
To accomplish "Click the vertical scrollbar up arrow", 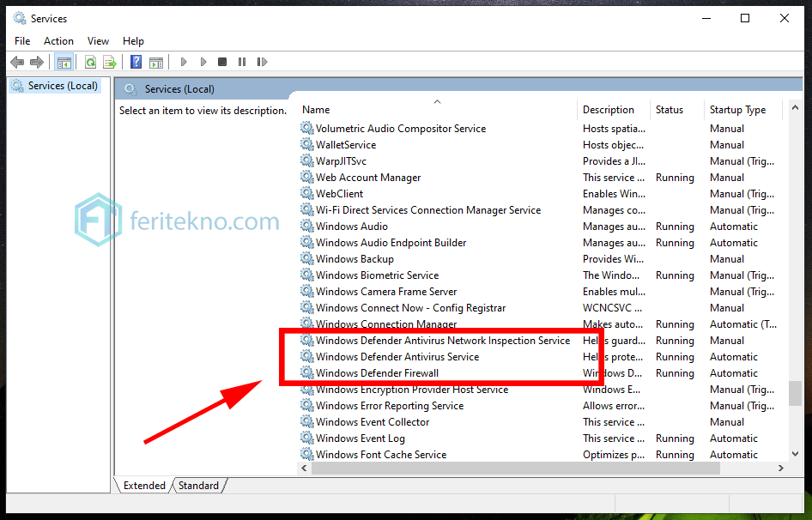I will coord(795,108).
